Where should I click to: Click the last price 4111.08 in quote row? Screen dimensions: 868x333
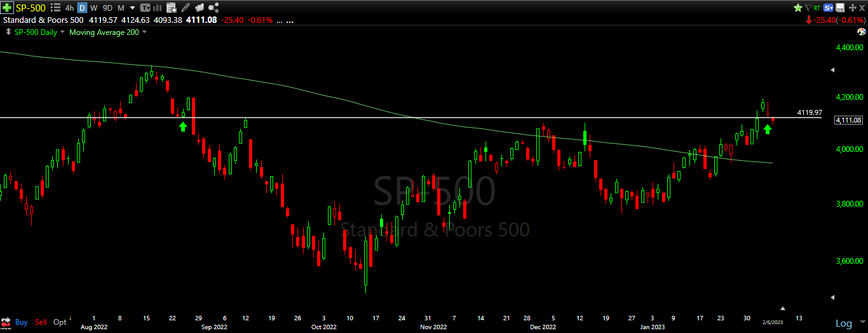pos(201,20)
